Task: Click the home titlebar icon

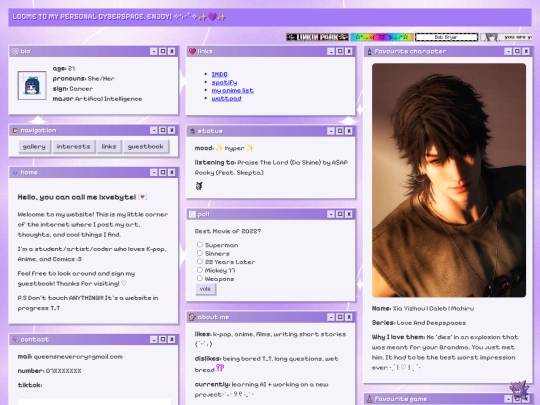Action: point(15,172)
